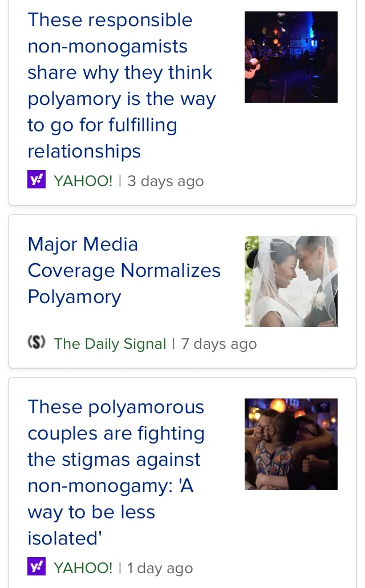The width and height of the screenshot is (365, 588).
Task: Click the group hug thumbnail image
Action: point(291,444)
